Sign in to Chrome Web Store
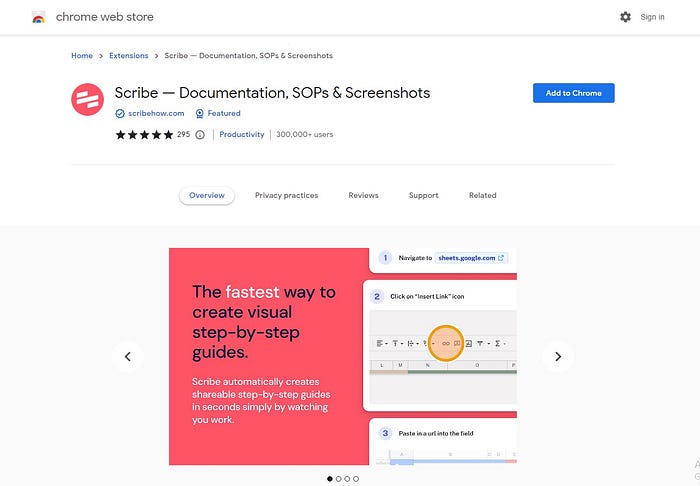 (652, 17)
